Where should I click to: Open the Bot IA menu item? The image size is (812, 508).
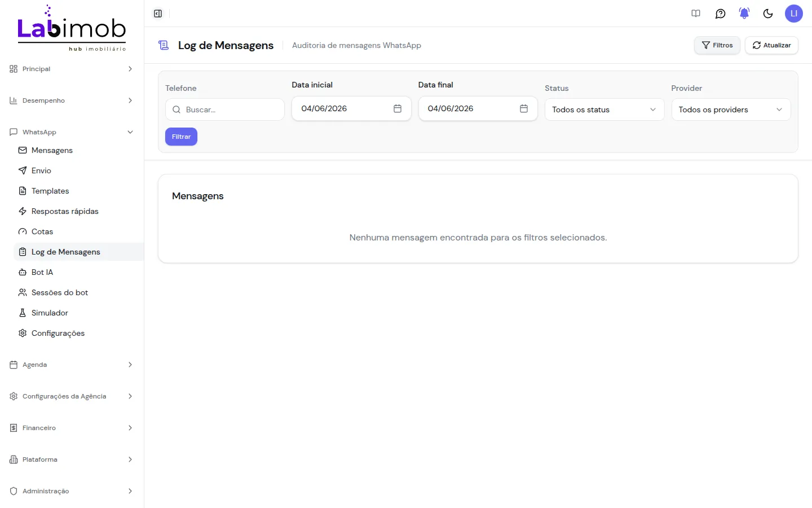pyautogui.click(x=78, y=272)
